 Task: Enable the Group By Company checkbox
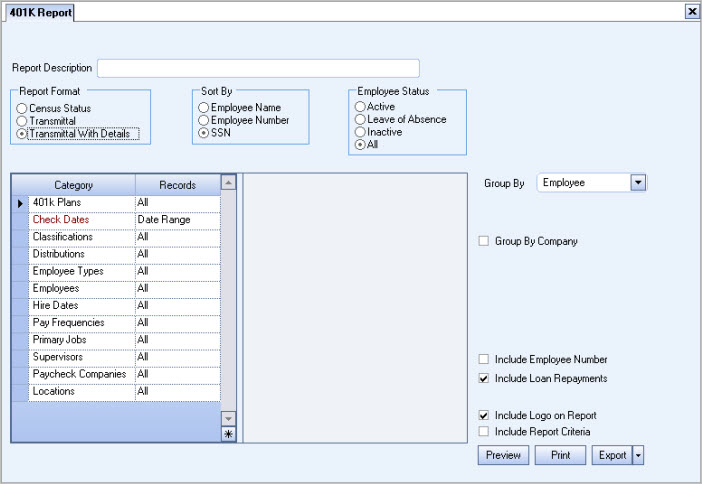coord(484,241)
